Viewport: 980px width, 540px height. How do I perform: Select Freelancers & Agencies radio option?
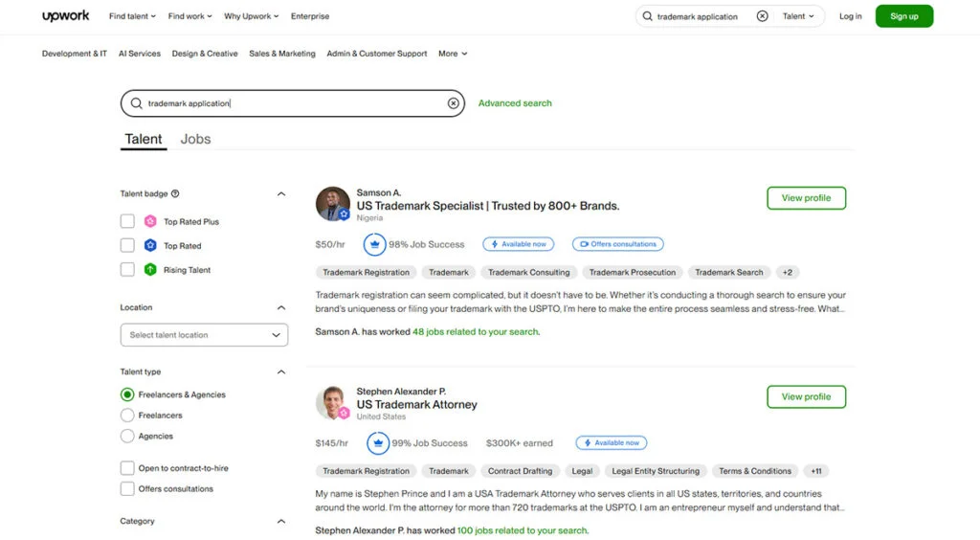127,394
